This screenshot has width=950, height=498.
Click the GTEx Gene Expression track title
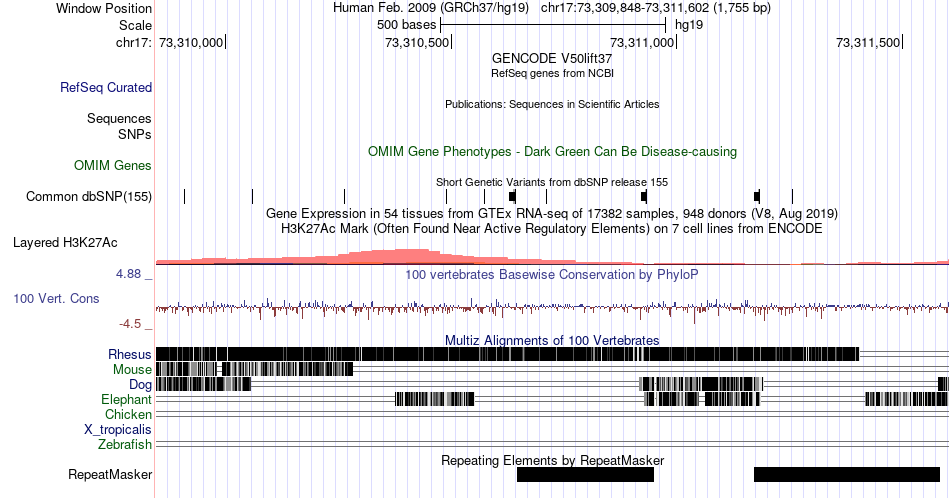(x=552, y=214)
